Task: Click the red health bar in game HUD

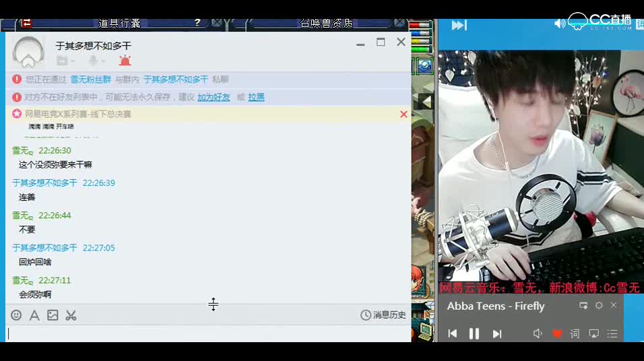Action: tap(420, 25)
